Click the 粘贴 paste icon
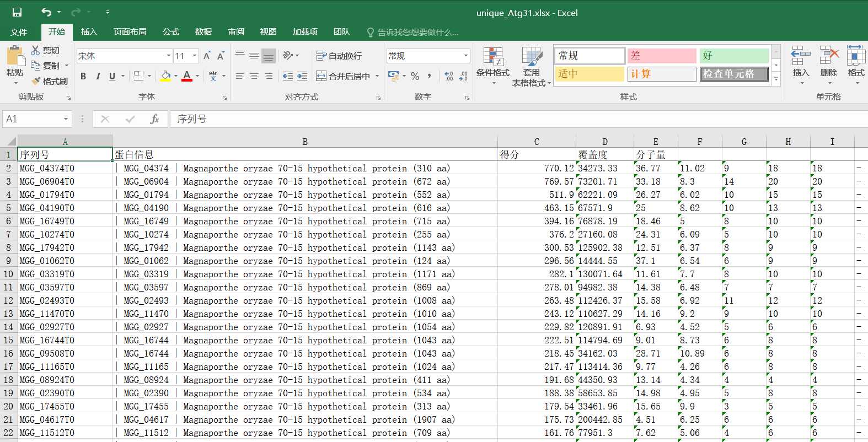This screenshot has height=442, width=868. (15, 57)
